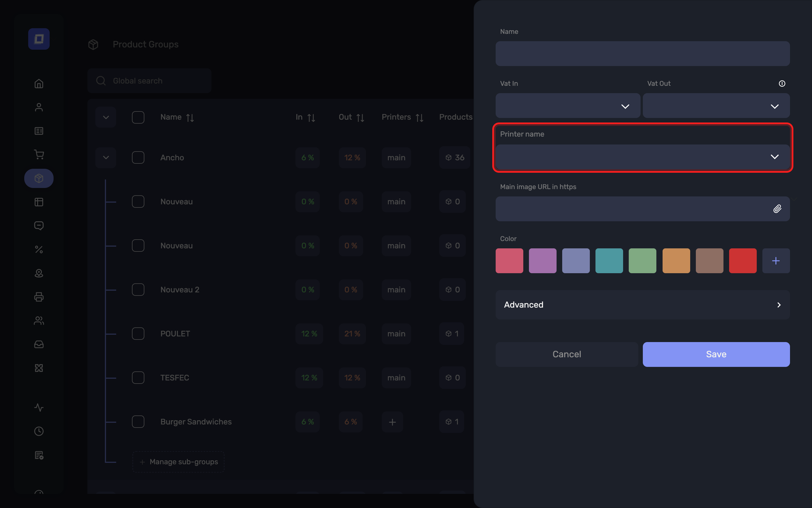Viewport: 812px width, 508px height.
Task: Click the Nouveau 2 group name
Action: (x=180, y=290)
